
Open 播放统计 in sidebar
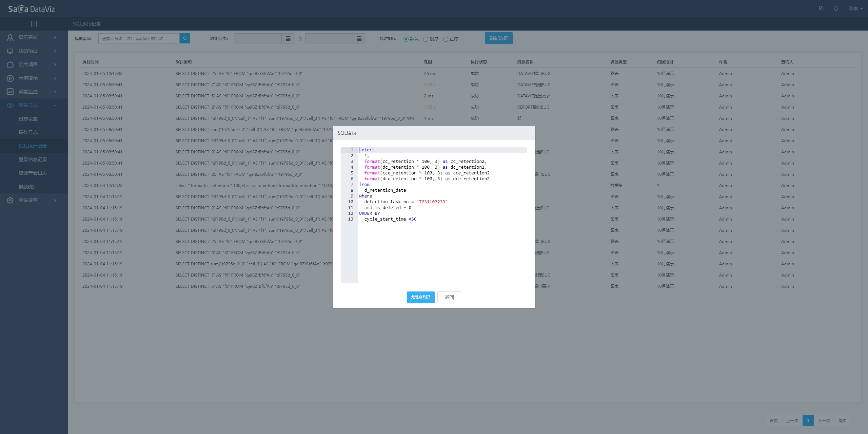click(28, 187)
